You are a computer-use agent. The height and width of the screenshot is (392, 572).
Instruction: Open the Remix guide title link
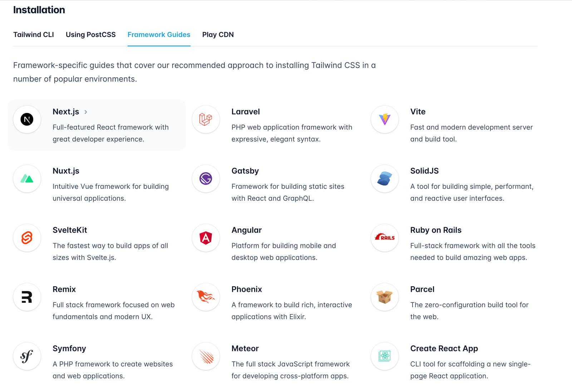[64, 289]
